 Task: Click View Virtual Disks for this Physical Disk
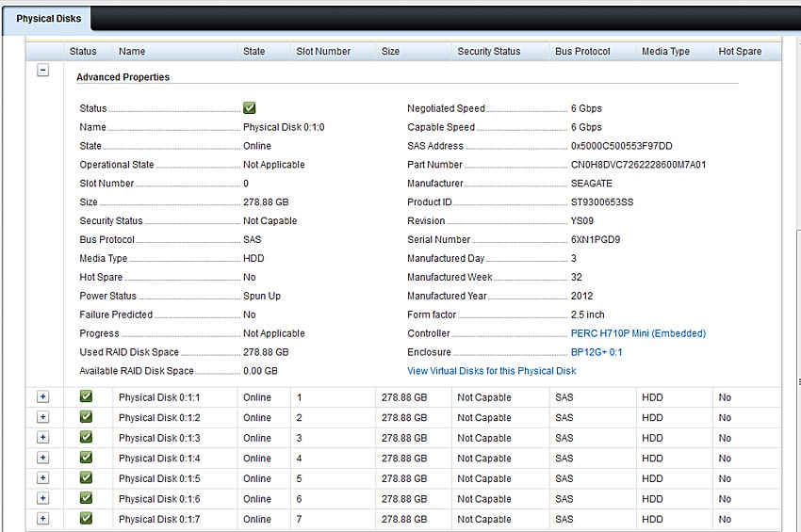pos(491,371)
